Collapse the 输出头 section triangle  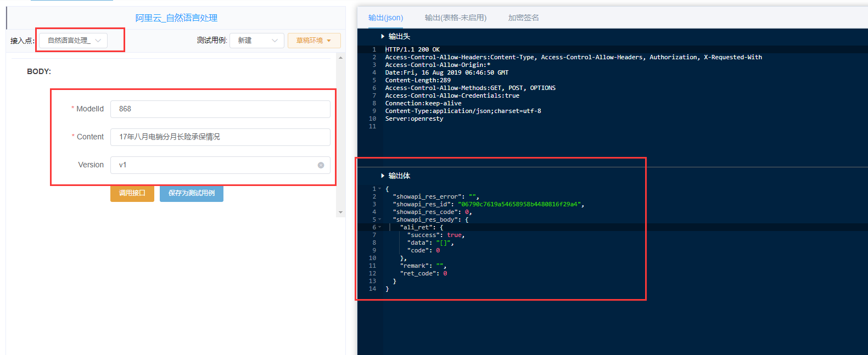pos(383,36)
